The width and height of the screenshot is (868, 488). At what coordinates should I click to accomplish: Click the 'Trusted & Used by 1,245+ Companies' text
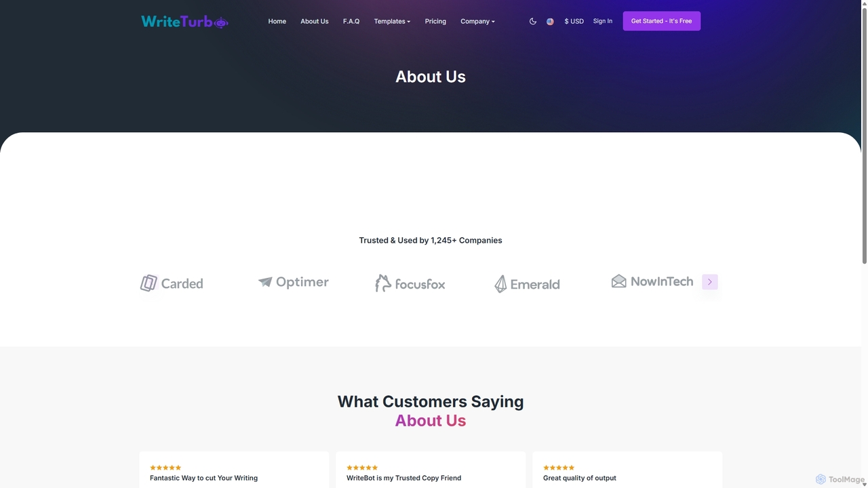point(431,240)
